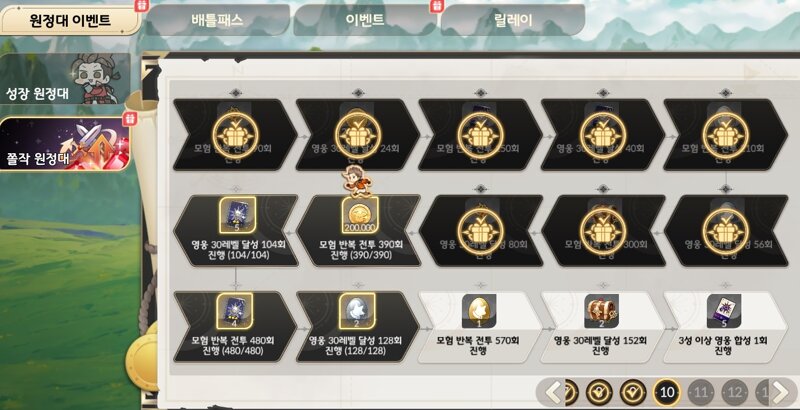Claim the 200,000 gold coin reward
Viewport: 800px width, 410px height.
tap(358, 215)
